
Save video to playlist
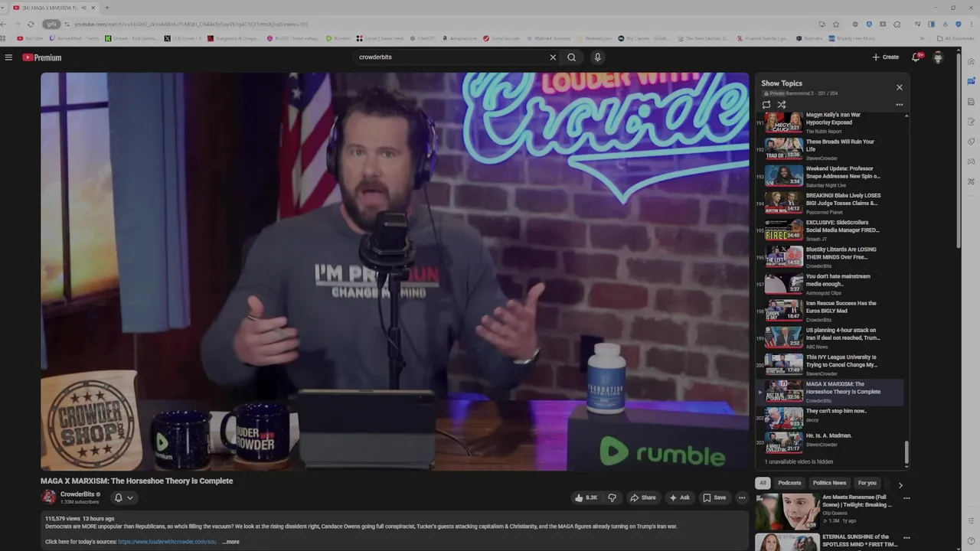click(x=714, y=497)
